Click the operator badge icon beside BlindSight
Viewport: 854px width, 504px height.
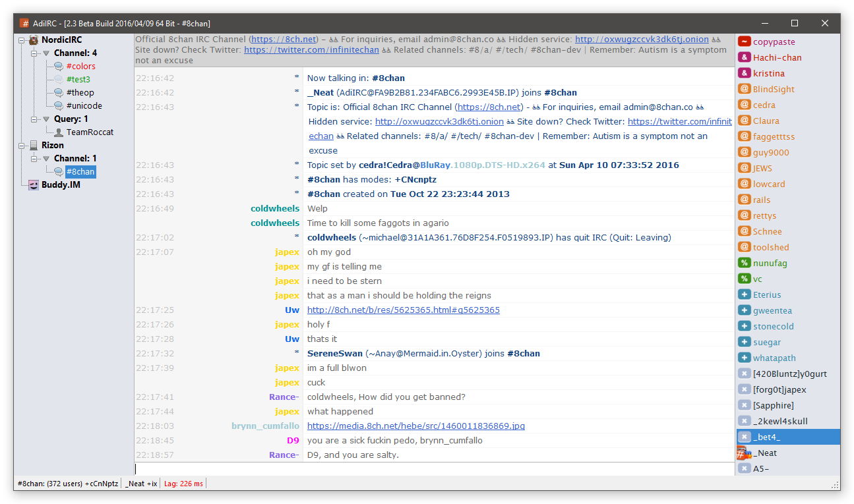(x=744, y=89)
